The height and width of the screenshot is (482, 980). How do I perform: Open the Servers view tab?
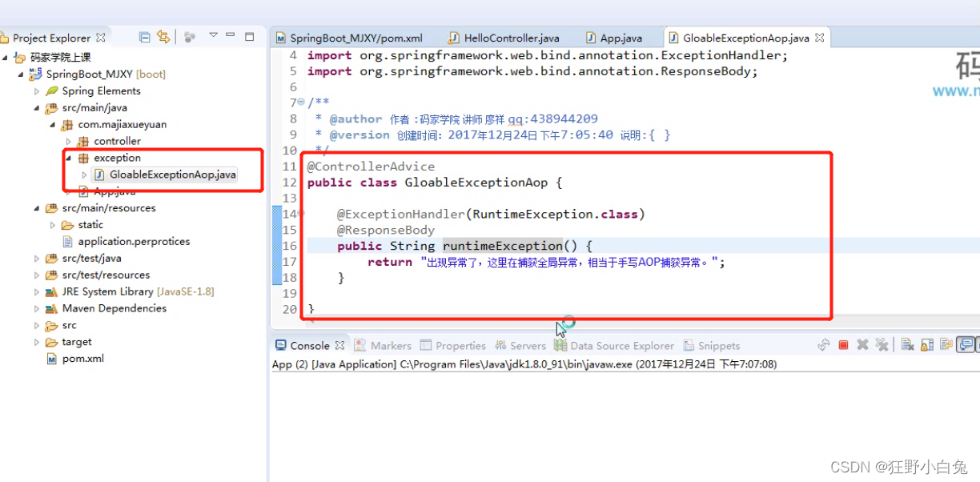pyautogui.click(x=520, y=346)
